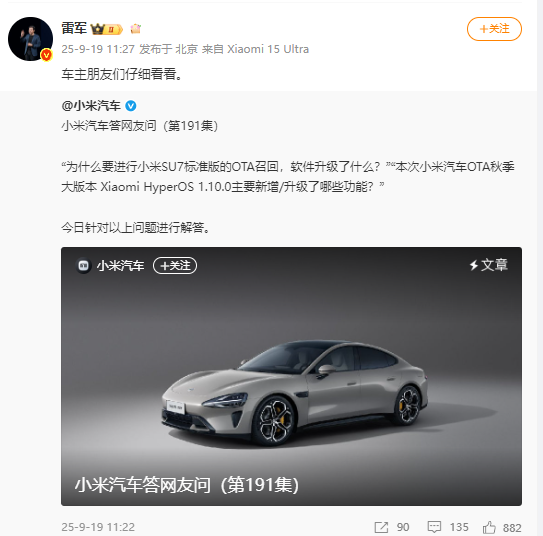Click the repost share icon
Viewport: 543px width, 536px height.
click(x=381, y=527)
